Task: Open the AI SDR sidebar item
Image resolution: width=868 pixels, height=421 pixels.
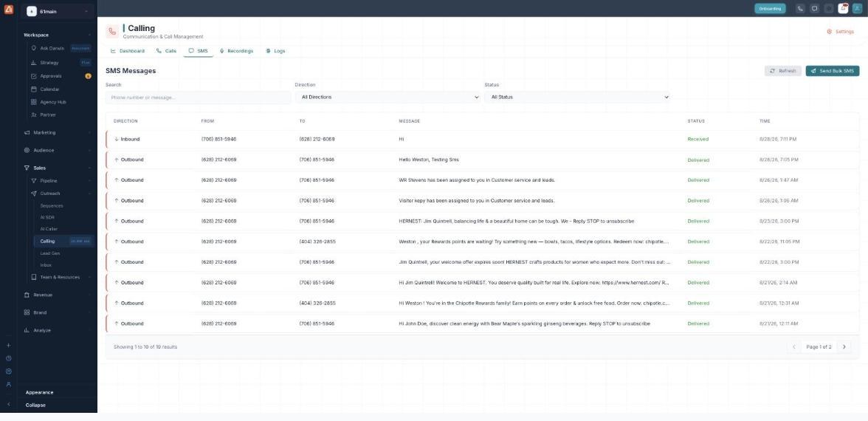Action: point(47,217)
